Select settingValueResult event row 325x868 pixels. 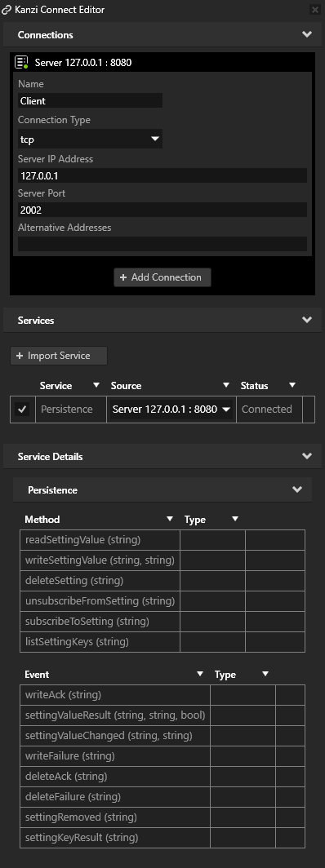[x=162, y=715]
